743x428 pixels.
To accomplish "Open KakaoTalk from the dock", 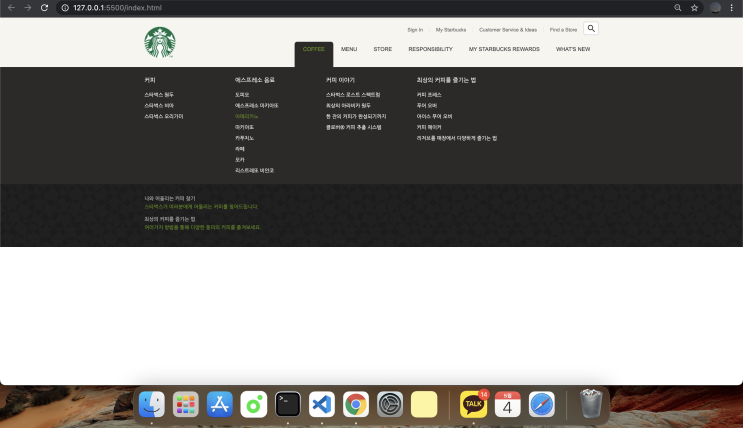I will click(473, 404).
